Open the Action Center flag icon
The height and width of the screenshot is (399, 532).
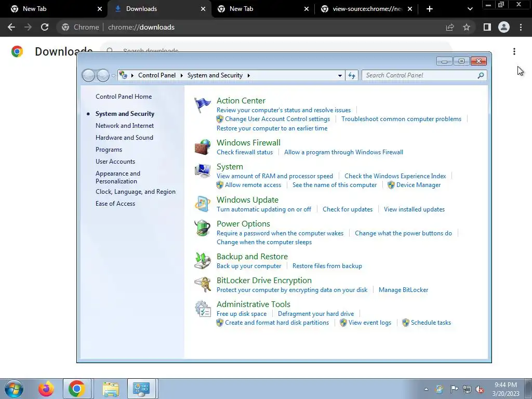click(x=202, y=105)
